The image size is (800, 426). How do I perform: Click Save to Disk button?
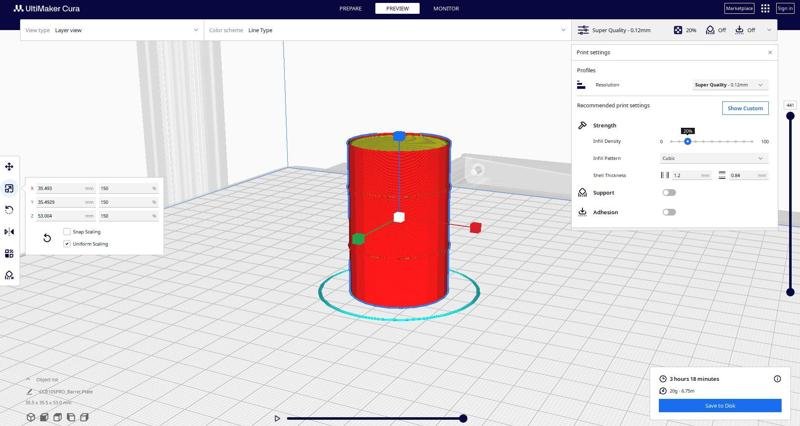tap(720, 406)
